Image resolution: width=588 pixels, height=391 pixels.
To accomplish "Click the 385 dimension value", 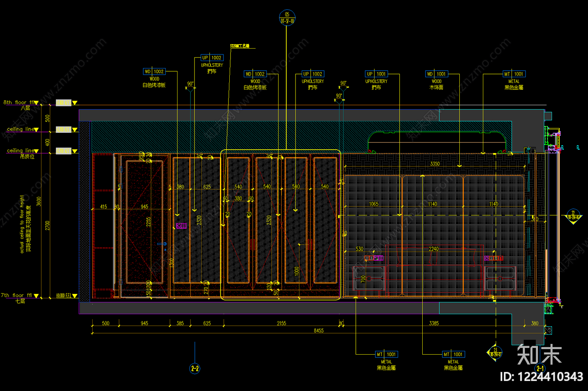I will (x=180, y=323).
